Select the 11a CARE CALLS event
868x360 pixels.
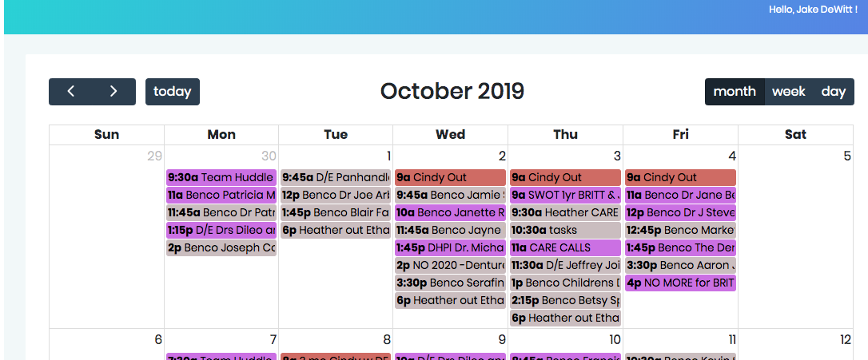click(565, 247)
